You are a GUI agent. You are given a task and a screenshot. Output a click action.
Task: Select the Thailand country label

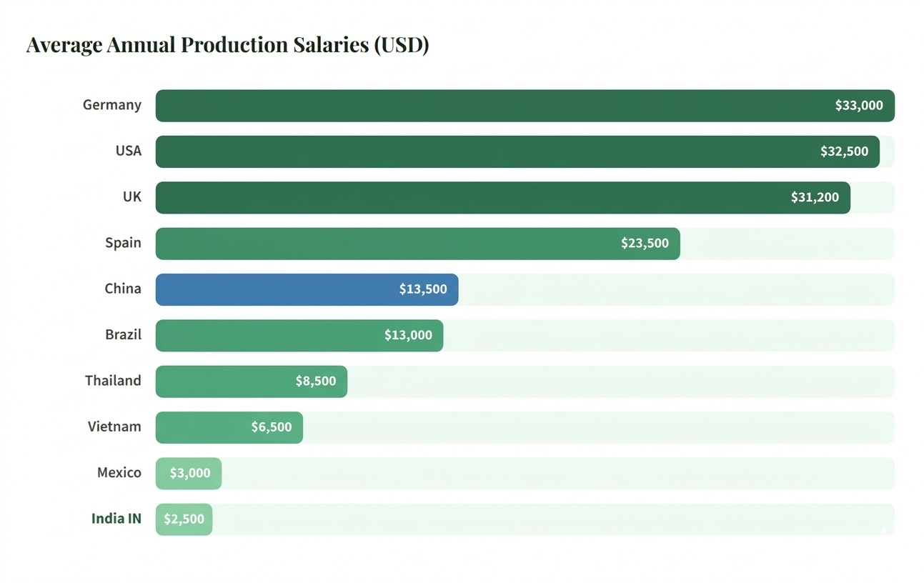[113, 381]
